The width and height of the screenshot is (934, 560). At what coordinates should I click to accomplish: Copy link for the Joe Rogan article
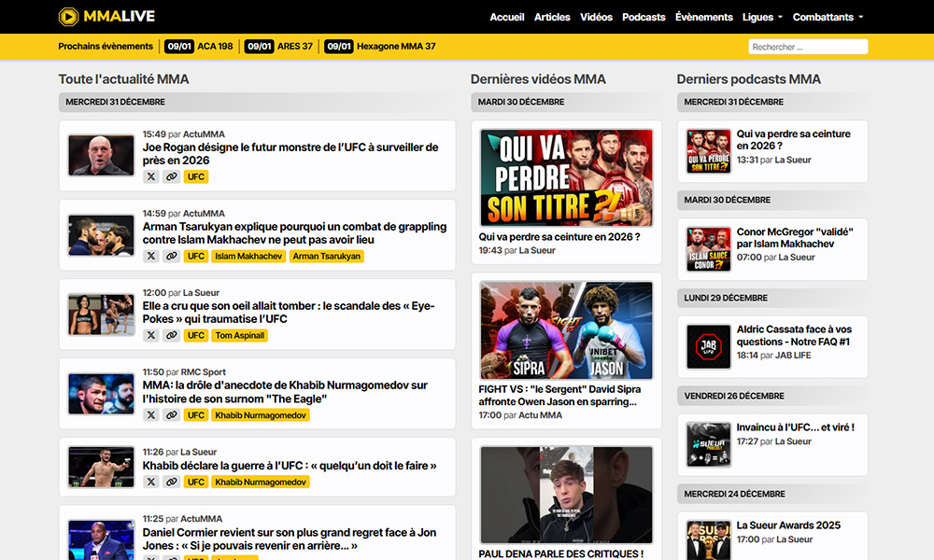tap(171, 176)
